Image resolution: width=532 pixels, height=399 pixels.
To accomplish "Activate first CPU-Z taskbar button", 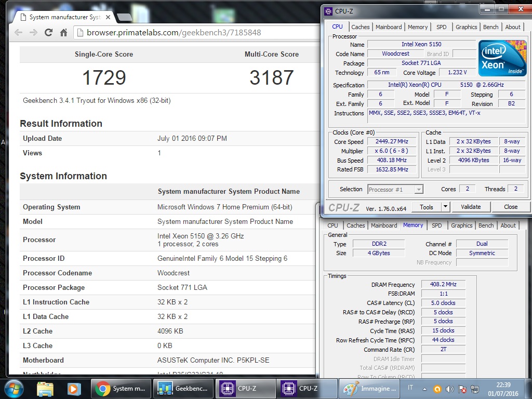I will (x=246, y=389).
